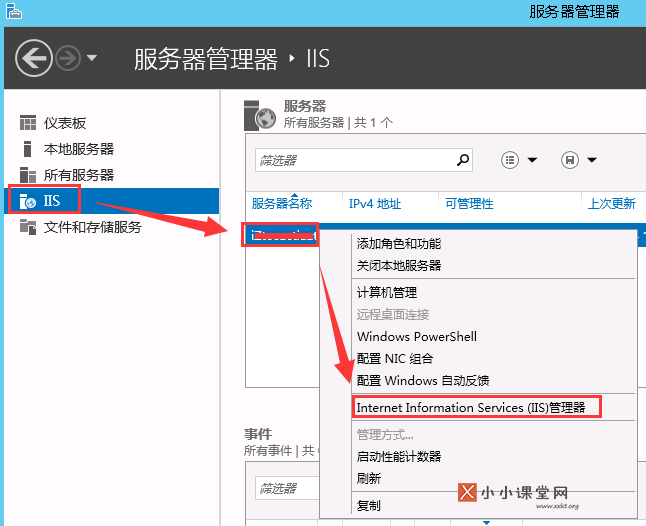Sort by IPv4 地址 column header
This screenshot has width=646, height=526.
(374, 203)
